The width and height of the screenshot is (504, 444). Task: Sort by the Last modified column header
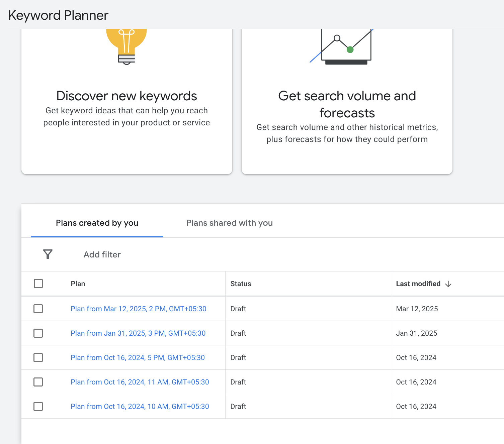(x=418, y=284)
